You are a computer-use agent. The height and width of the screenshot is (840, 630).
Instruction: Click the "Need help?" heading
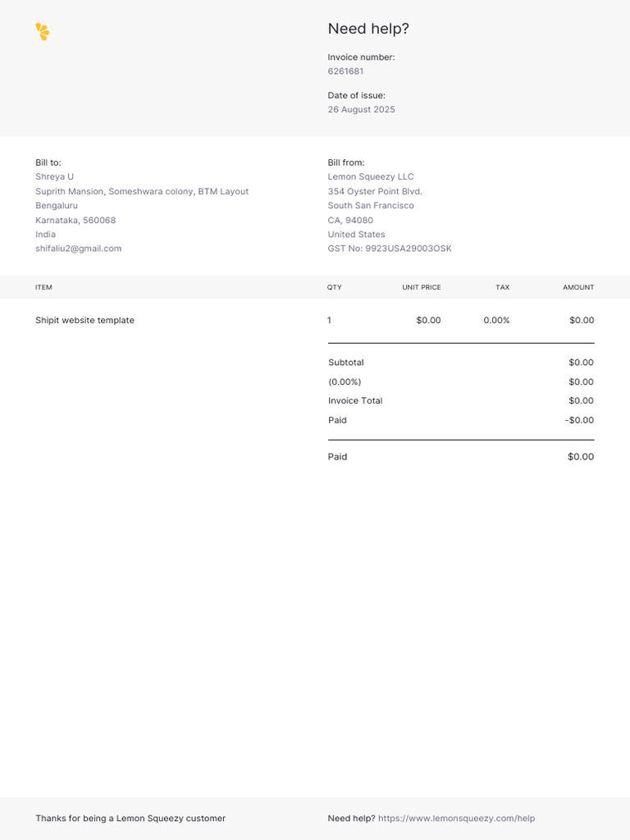(x=368, y=29)
